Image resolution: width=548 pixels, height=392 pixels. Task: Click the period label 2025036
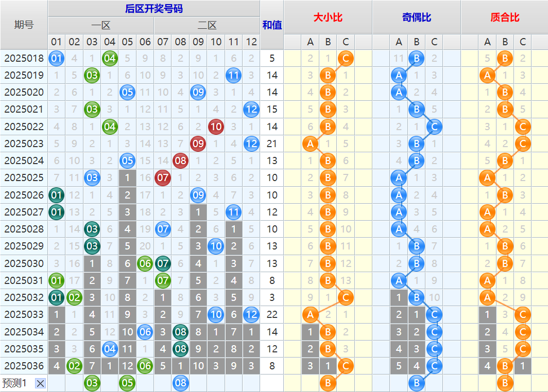(24, 366)
